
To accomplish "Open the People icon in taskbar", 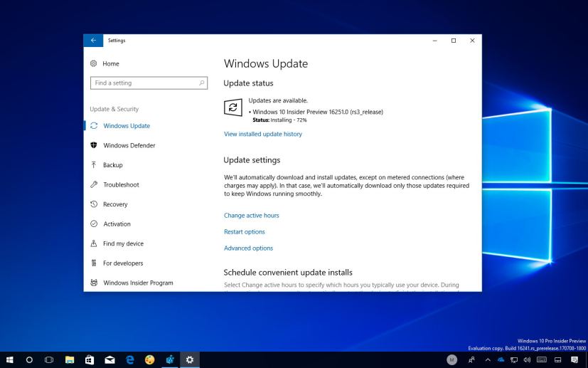I will click(x=471, y=359).
